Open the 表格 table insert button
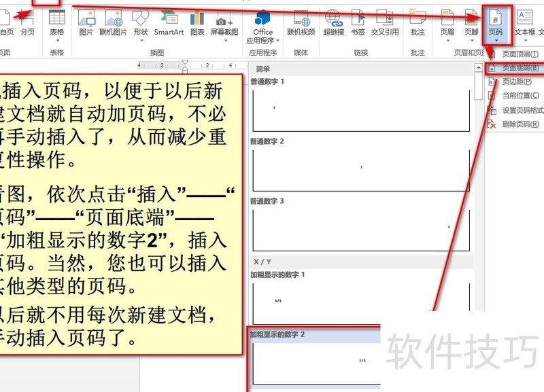This screenshot has width=544, height=392. 57,25
